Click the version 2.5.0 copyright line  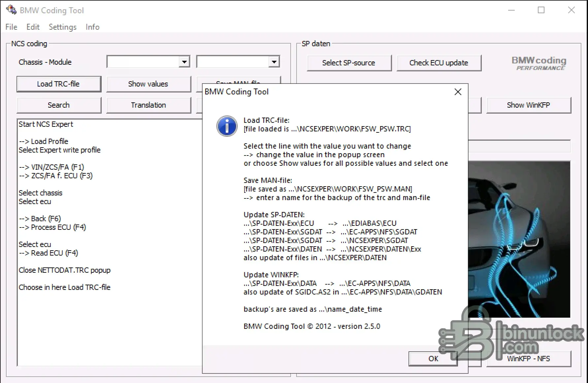click(x=312, y=326)
